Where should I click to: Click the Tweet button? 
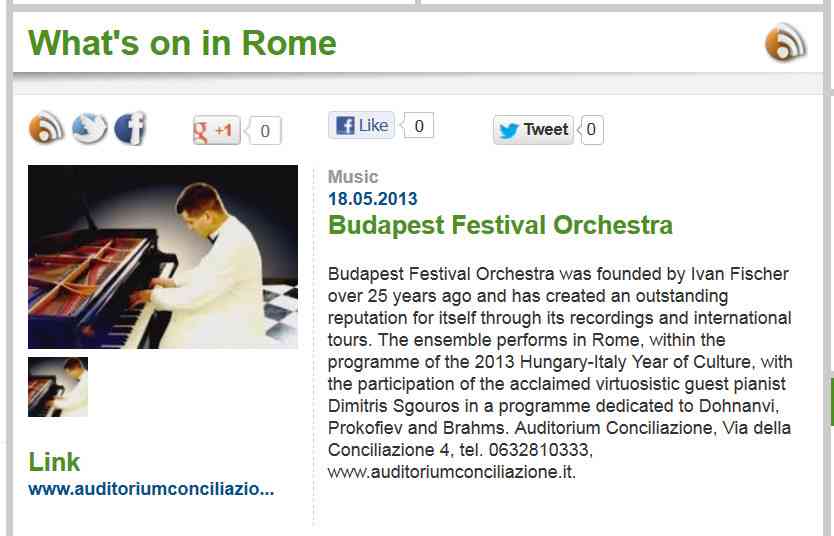click(533, 130)
